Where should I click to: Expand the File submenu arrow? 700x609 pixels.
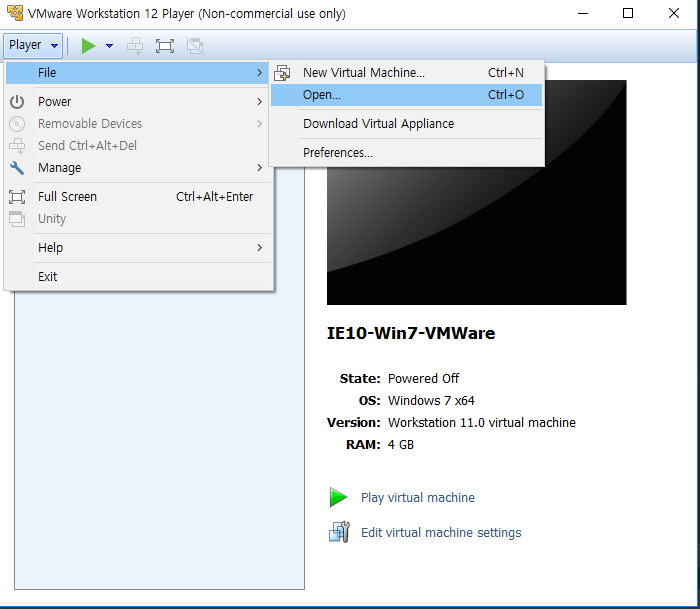click(x=259, y=73)
